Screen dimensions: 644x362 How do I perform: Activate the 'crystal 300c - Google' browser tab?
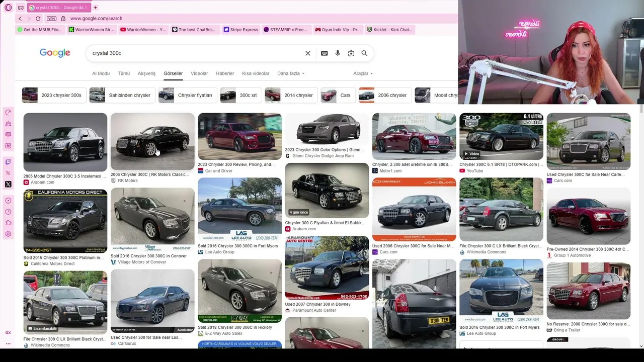[58, 8]
